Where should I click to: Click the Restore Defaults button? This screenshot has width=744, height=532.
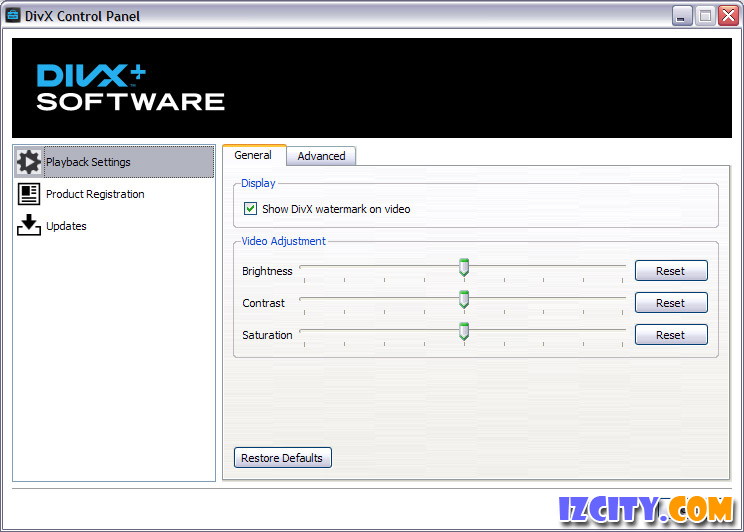point(283,457)
